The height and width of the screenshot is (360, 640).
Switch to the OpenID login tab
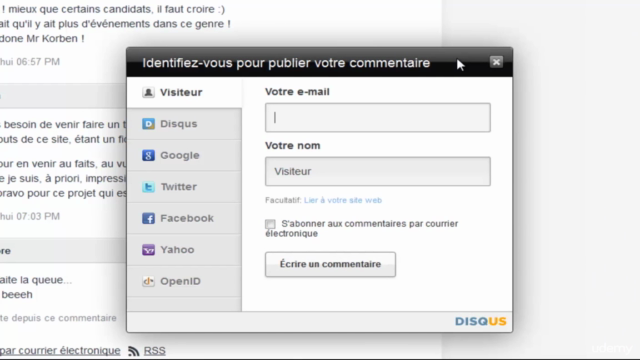click(184, 281)
